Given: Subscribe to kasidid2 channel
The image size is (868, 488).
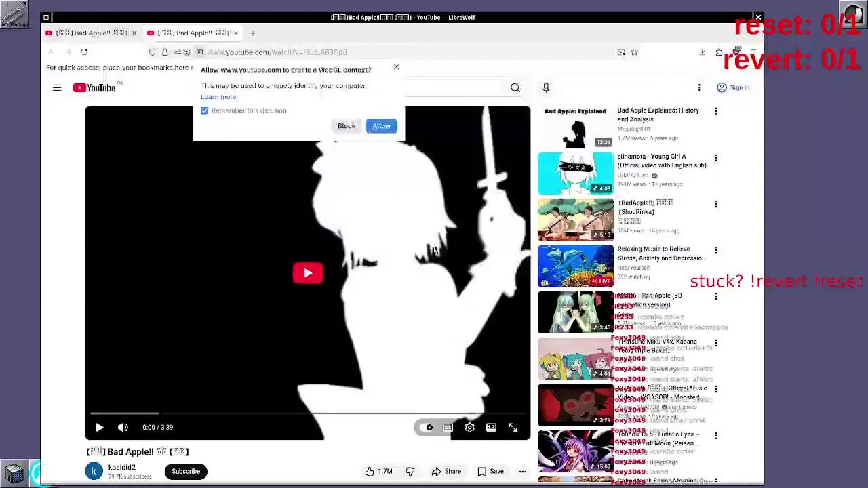Looking at the screenshot, I should tap(186, 471).
